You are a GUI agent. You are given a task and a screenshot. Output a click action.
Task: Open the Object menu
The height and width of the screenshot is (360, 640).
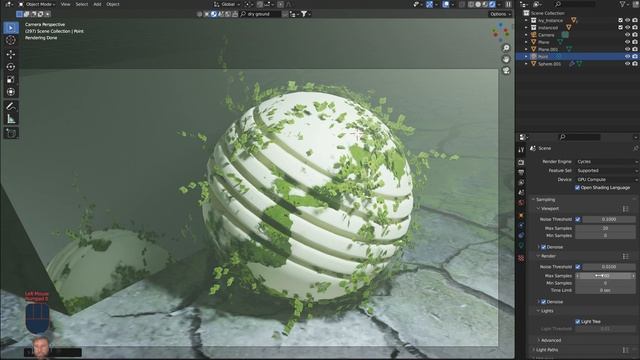coord(113,4)
